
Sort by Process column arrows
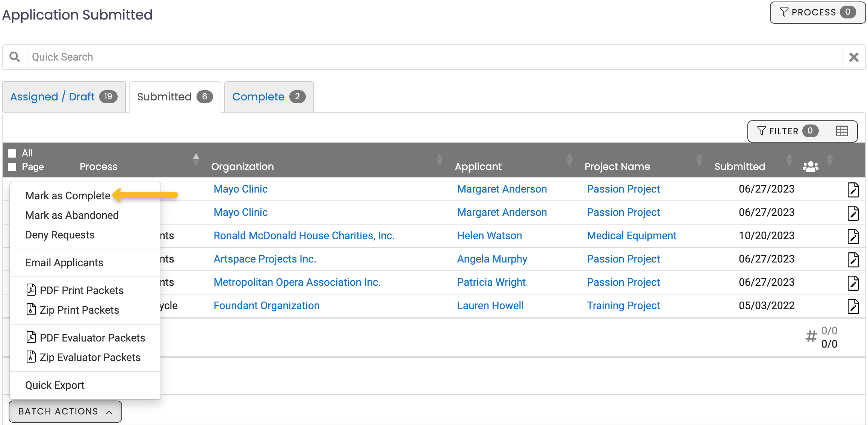[196, 160]
